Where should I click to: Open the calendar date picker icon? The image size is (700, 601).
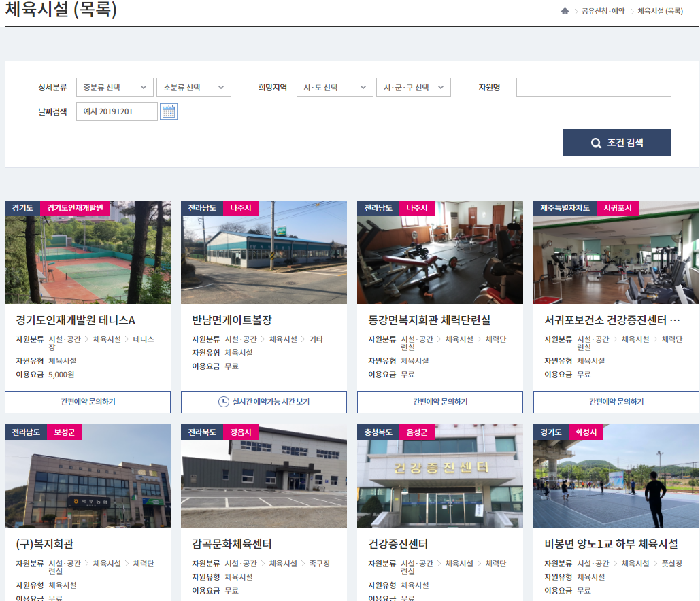point(169,111)
